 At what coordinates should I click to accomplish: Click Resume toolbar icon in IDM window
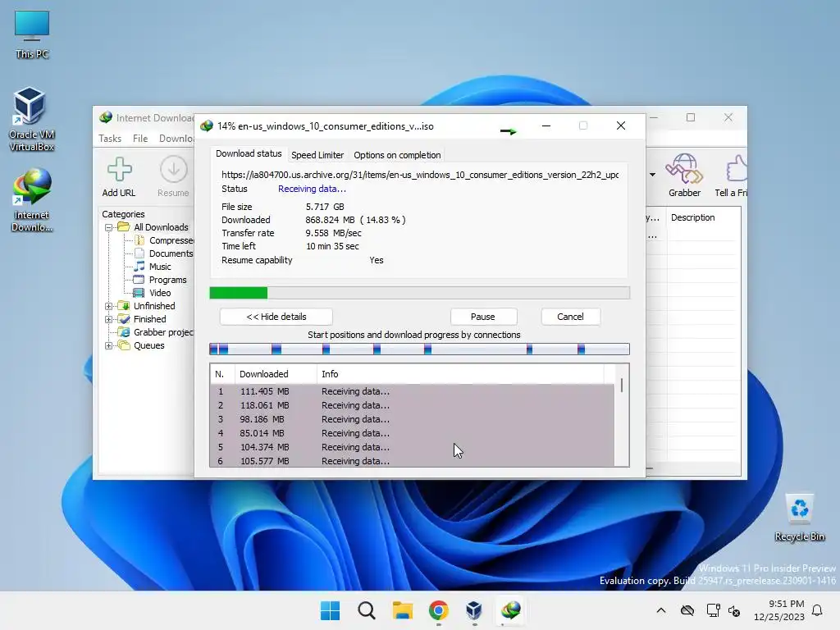click(173, 177)
